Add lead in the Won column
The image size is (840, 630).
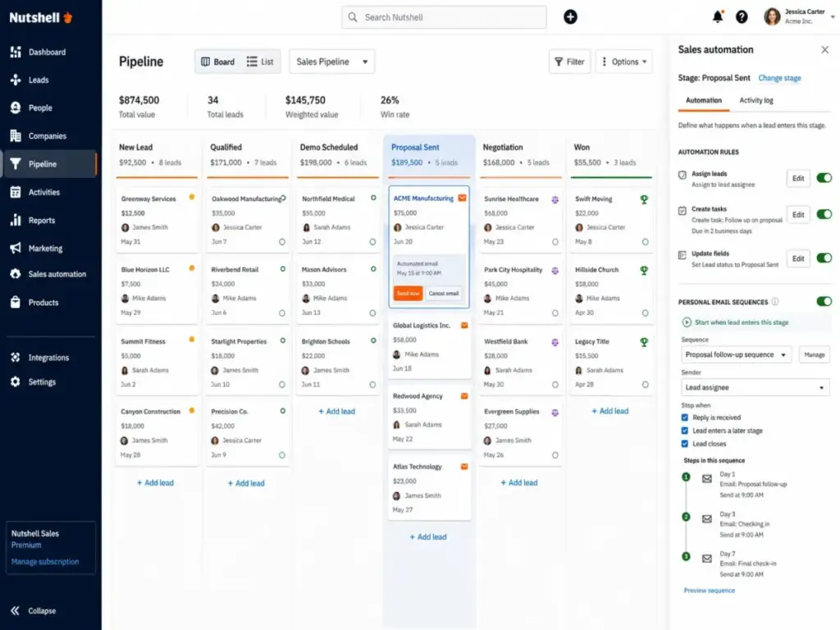pos(610,411)
